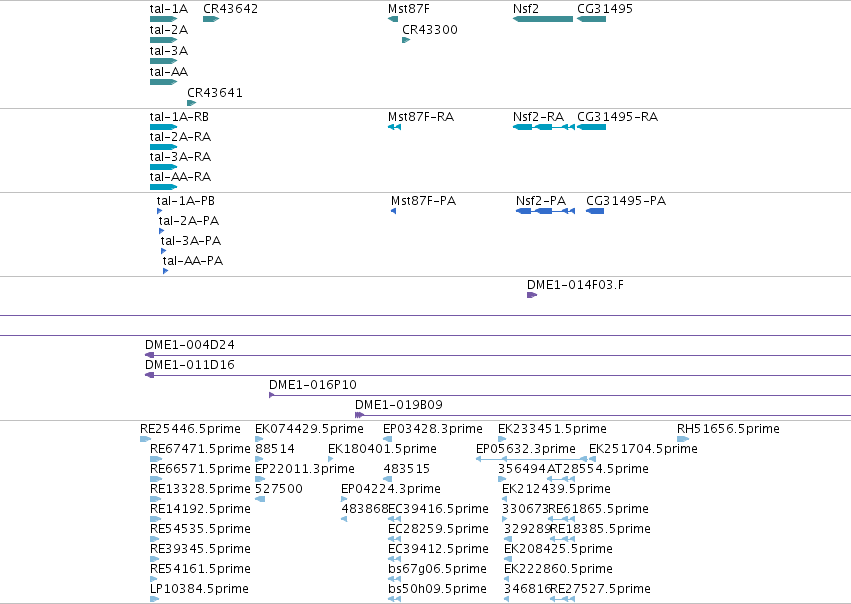Click the CR43641 gene feature
The height and width of the screenshot is (604, 851).
tap(192, 103)
